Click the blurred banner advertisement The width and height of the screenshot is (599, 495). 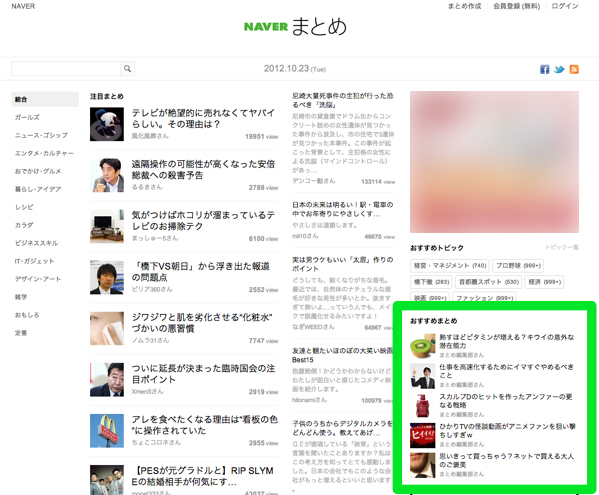tap(494, 162)
